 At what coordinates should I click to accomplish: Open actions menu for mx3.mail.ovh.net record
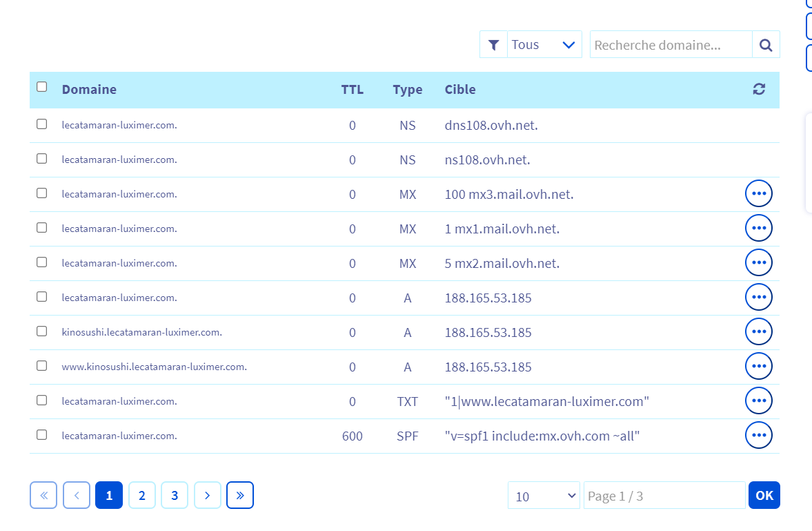759,193
